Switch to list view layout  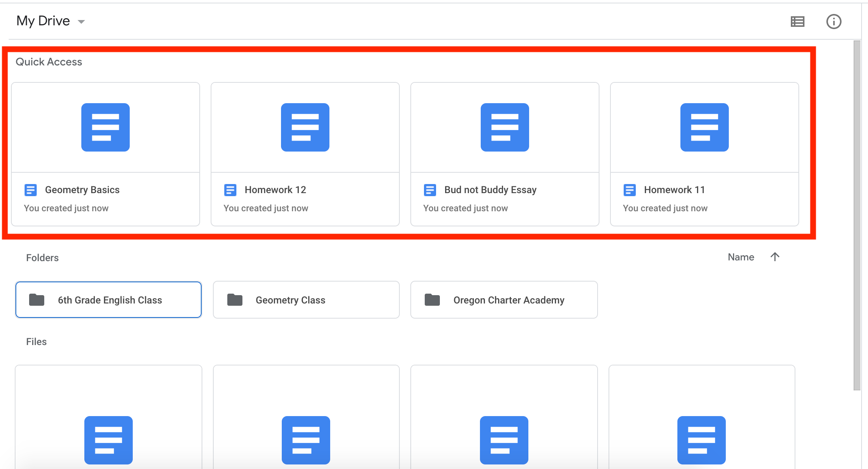[797, 22]
